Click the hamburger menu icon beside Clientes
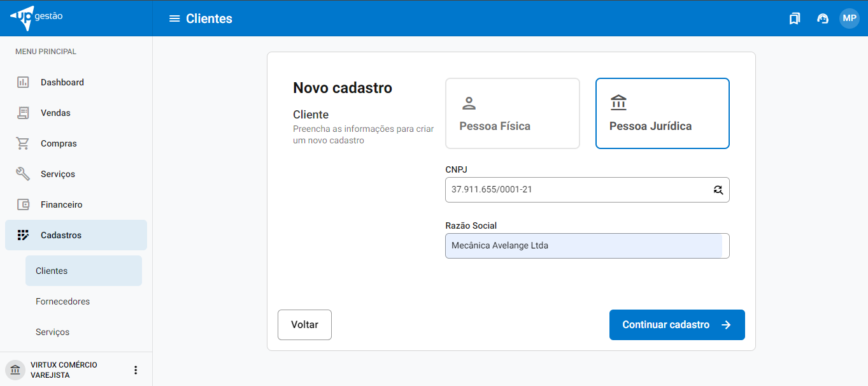Screen dimensions: 868x386 click(x=174, y=18)
